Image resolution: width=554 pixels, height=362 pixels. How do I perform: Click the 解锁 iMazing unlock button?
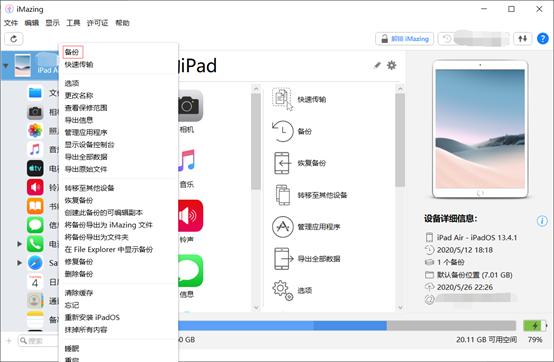(x=405, y=38)
